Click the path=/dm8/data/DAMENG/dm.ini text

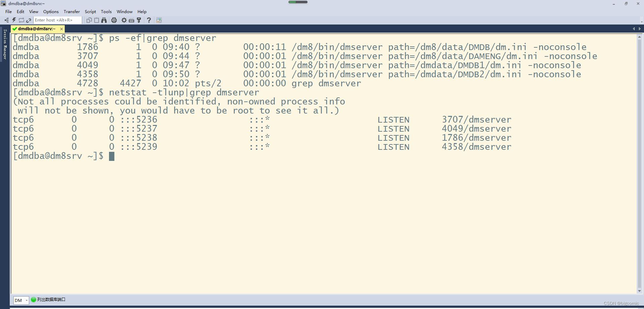[x=463, y=56]
